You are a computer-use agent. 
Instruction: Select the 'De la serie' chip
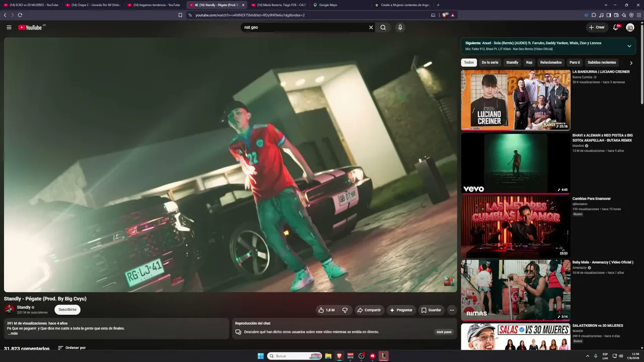pos(490,63)
